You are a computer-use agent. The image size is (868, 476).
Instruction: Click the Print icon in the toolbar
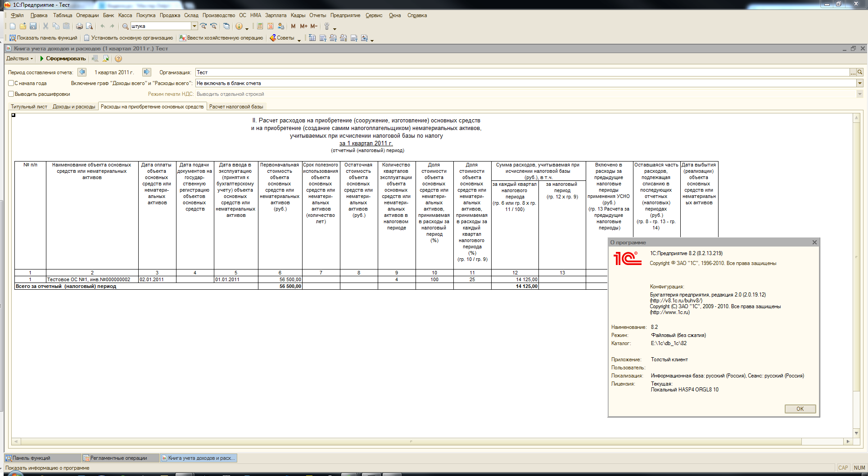pos(79,26)
